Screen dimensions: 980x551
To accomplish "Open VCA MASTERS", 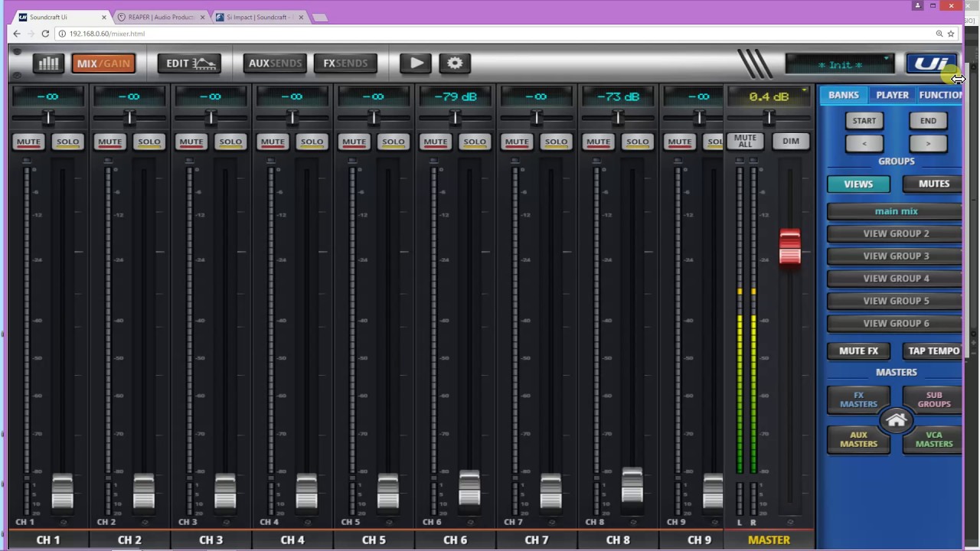I will [x=933, y=439].
